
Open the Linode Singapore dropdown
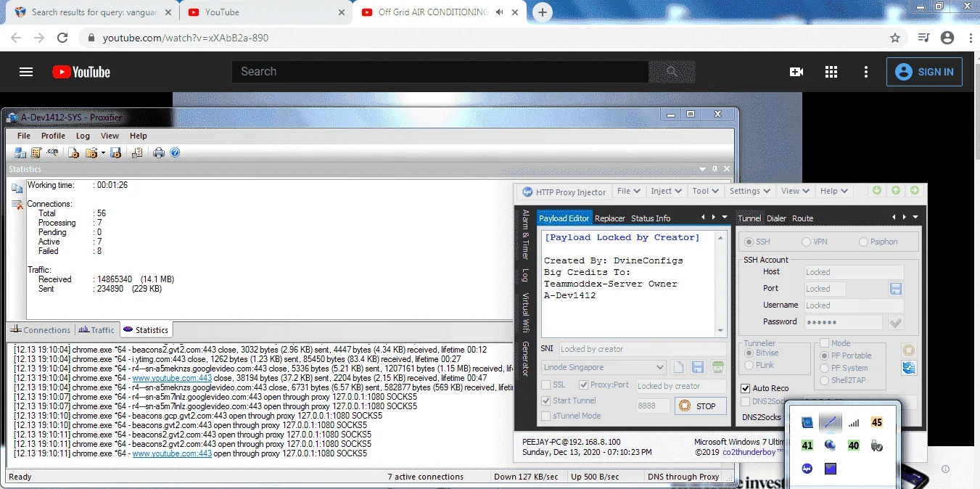(x=604, y=367)
